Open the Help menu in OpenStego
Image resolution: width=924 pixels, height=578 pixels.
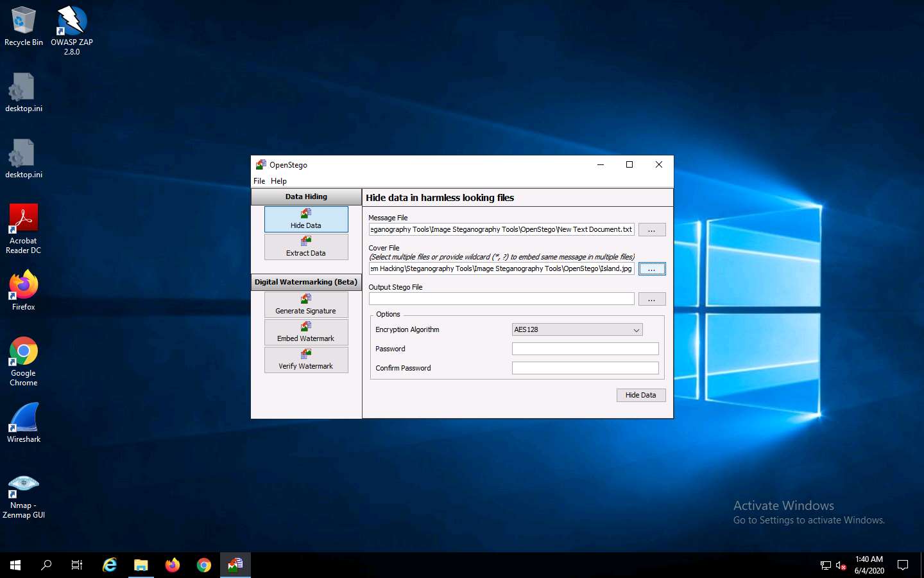[x=278, y=181]
